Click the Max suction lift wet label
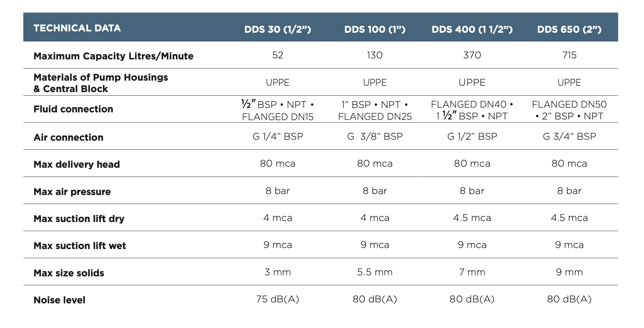This screenshot has height=328, width=644. point(80,246)
